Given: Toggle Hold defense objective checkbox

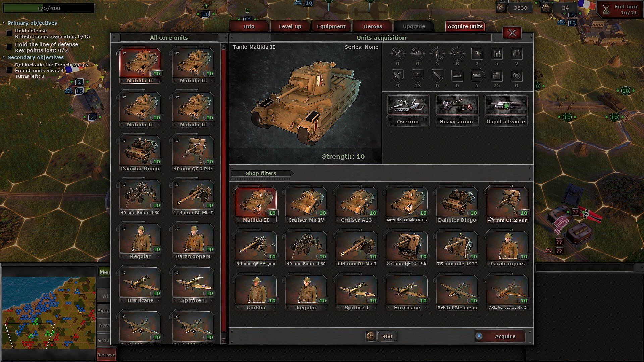Looking at the screenshot, I should (x=9, y=33).
